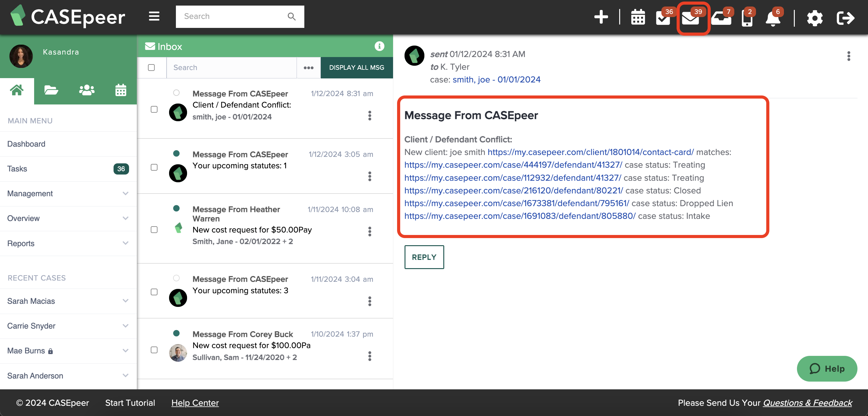
Task: Toggle unread dot on 1/12/2024 3:05 am message
Action: [x=176, y=153]
